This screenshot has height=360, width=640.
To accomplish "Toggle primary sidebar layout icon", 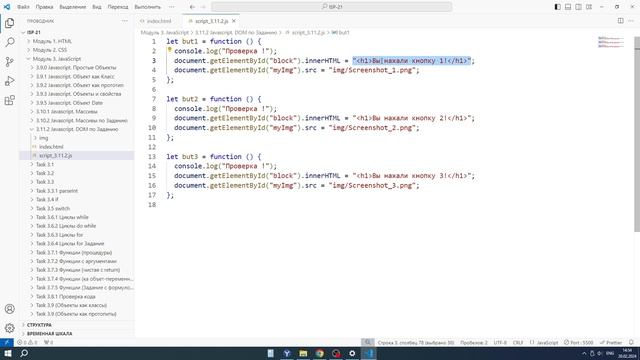I will pyautogui.click(x=558, y=7).
